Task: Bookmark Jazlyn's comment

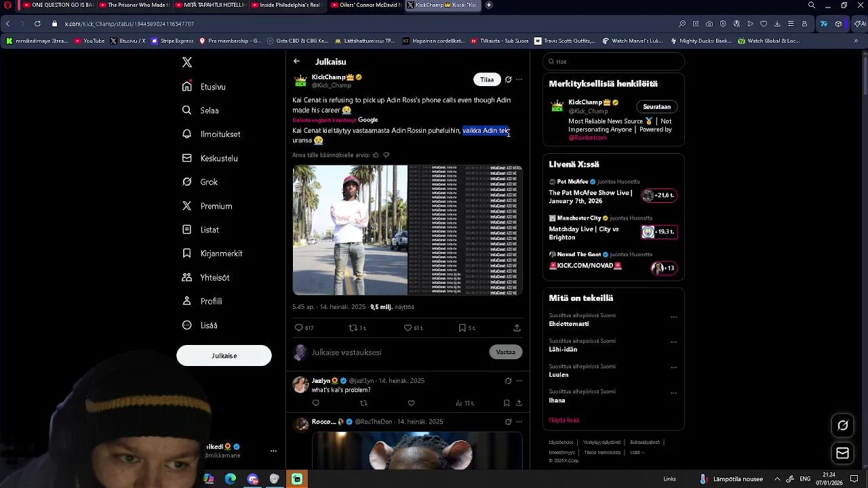Action: [x=507, y=403]
